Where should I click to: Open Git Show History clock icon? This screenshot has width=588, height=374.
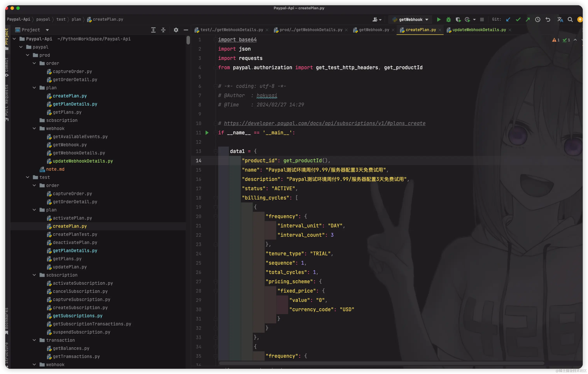point(537,19)
